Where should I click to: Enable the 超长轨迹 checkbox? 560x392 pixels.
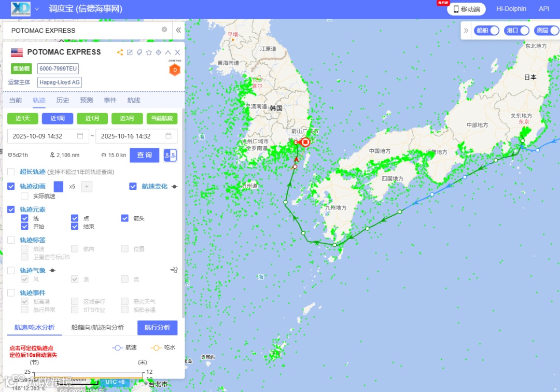click(11, 172)
